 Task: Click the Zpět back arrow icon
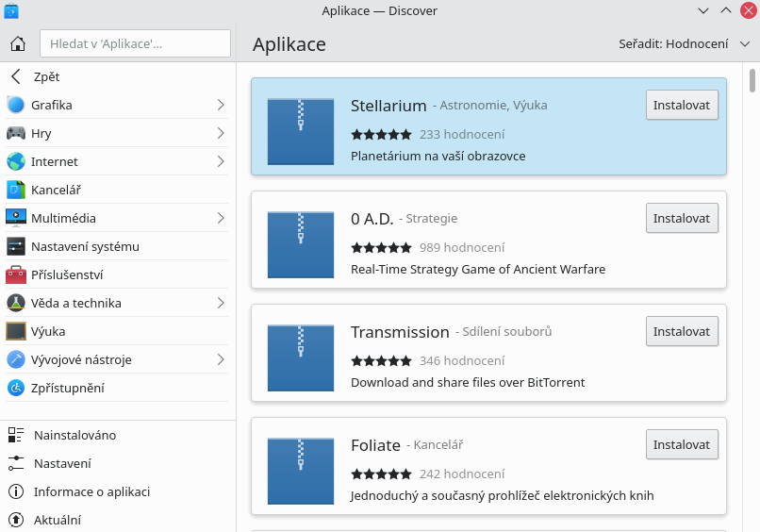pyautogui.click(x=16, y=76)
